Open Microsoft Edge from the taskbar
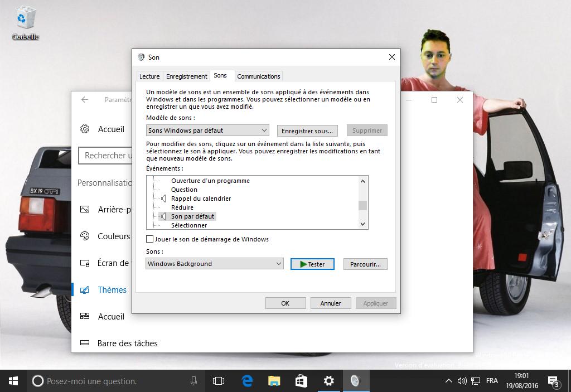Viewport: 571px width, 392px height. click(x=247, y=381)
